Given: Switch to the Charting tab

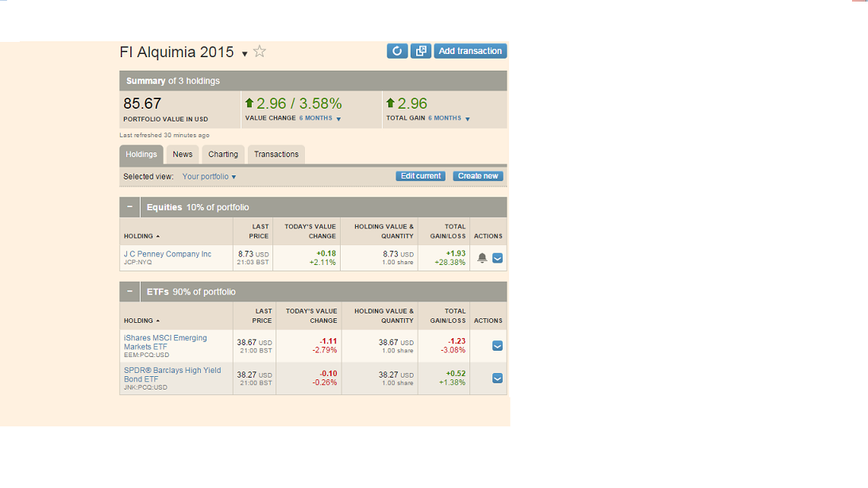Looking at the screenshot, I should point(223,155).
